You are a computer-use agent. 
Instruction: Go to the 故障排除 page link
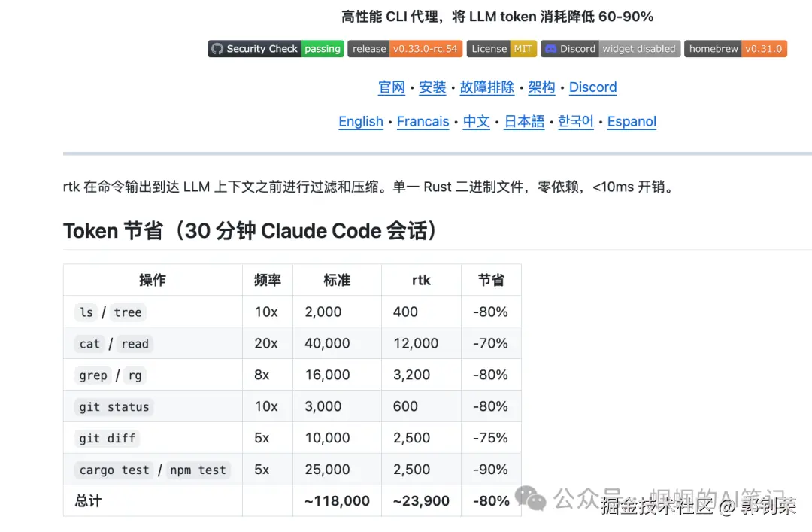pyautogui.click(x=487, y=87)
